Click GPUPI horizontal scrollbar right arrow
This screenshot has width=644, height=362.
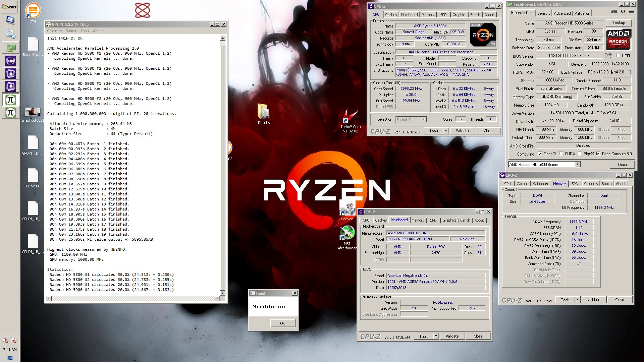[217, 298]
